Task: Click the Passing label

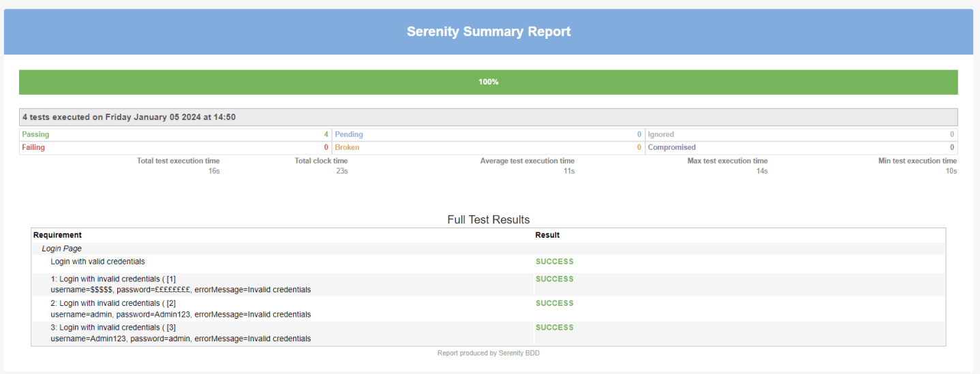Action: point(35,134)
